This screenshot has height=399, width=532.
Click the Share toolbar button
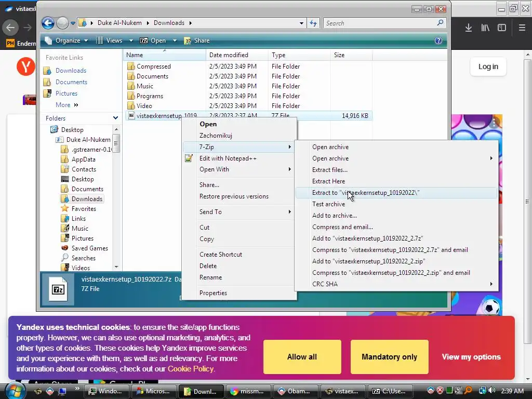(x=197, y=41)
